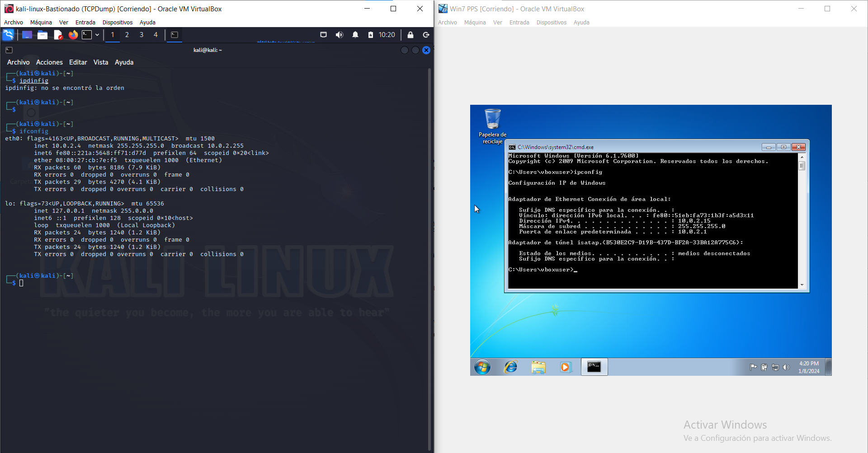Switch to workspace 4 in Kali
The width and height of the screenshot is (868, 453).
[156, 35]
